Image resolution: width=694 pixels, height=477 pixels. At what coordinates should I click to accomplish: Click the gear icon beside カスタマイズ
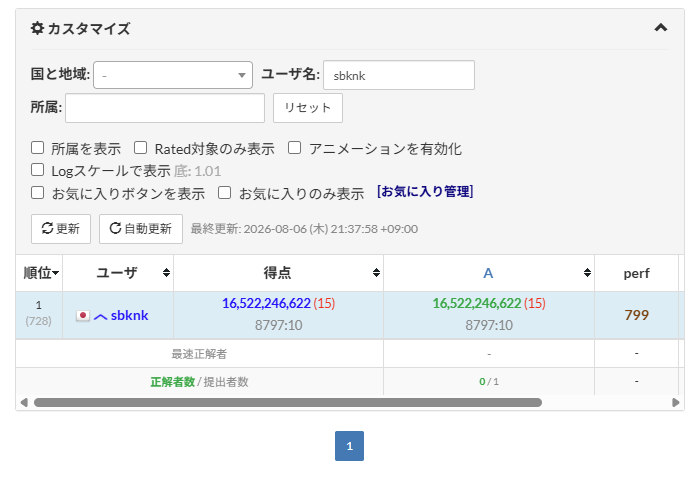(x=37, y=28)
